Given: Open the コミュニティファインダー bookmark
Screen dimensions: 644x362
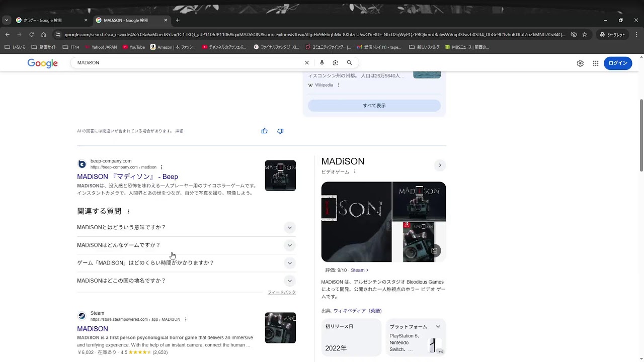Looking at the screenshot, I should (x=329, y=47).
